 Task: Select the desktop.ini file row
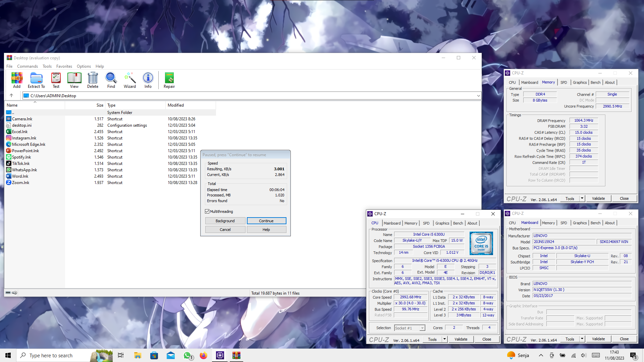(x=110, y=125)
